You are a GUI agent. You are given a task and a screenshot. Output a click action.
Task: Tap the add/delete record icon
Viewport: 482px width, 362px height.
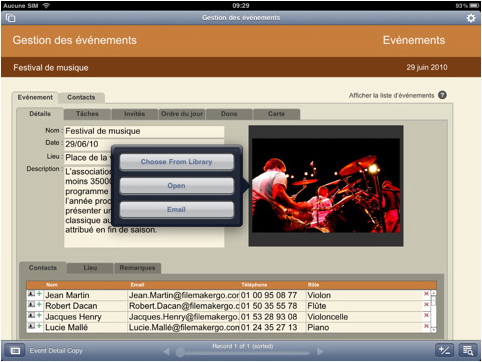(x=444, y=351)
